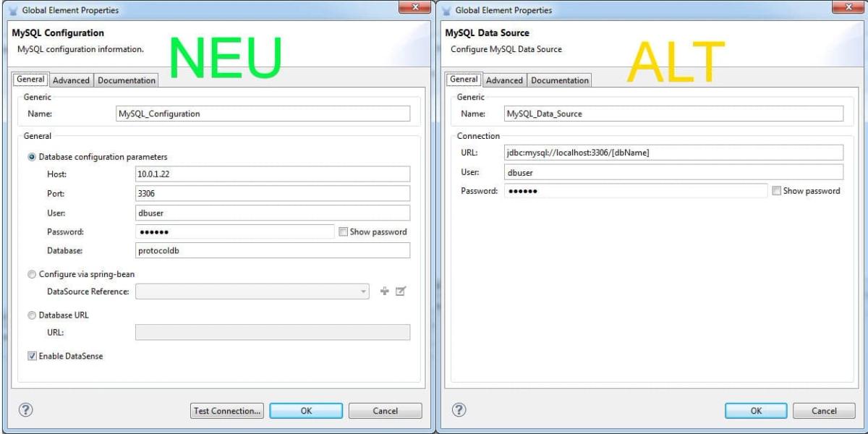This screenshot has height=434, width=868.
Task: Click the URL field with jdbc:mysql connection string
Action: tap(673, 153)
